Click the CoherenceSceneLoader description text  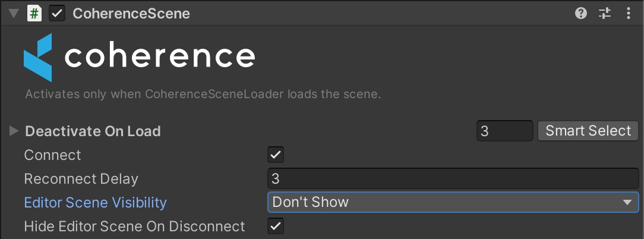point(203,94)
